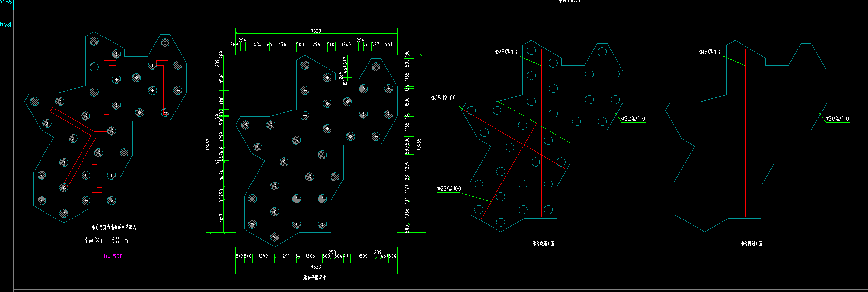Select the 961 dimension value

pos(389,45)
